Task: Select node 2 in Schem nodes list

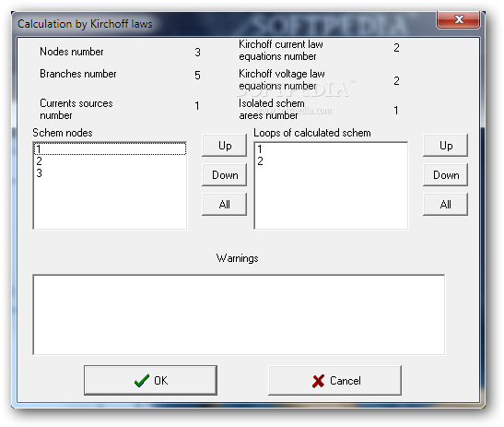Action: (110, 161)
